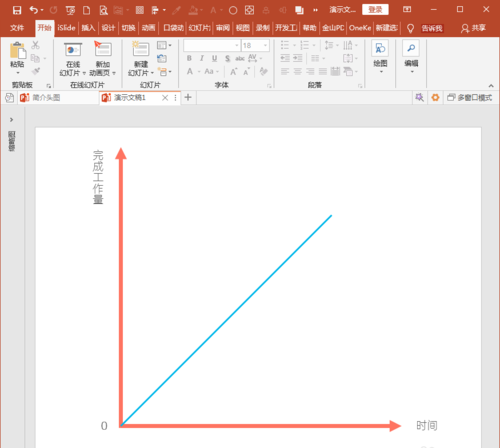Click the Paste clipboard icon
Viewport: 500px width, 448px height.
pyautogui.click(x=18, y=50)
